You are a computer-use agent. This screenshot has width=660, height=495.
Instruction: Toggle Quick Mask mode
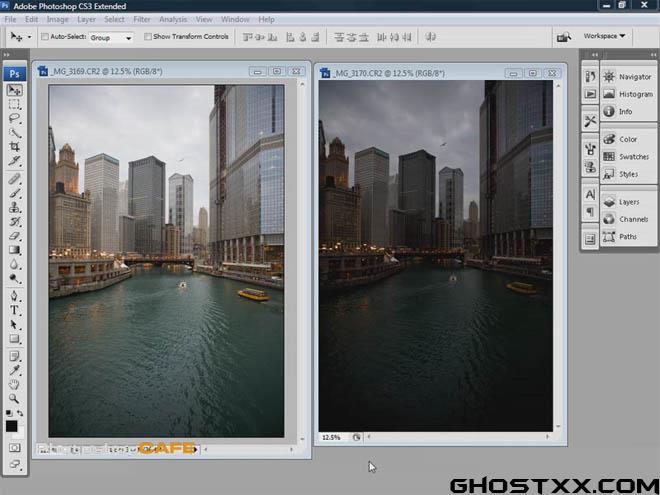click(14, 448)
